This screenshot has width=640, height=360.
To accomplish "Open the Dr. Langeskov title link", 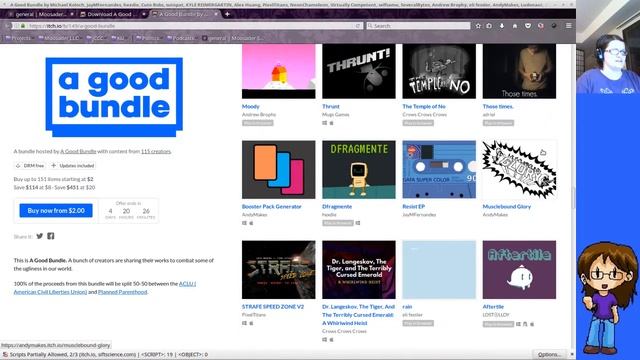I will coord(358,315).
